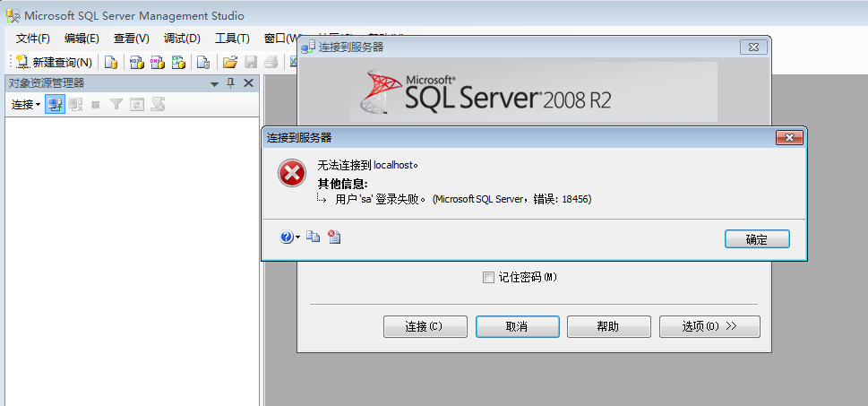Viewport: 868px width, 406px height.
Task: Open the 工具(T) menu
Action: [x=232, y=39]
